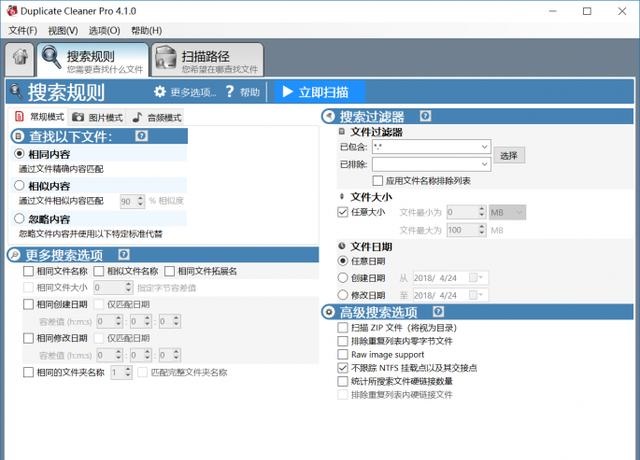Open the 文件(F) menu
Viewport: 640px width, 460px height.
coord(23,31)
